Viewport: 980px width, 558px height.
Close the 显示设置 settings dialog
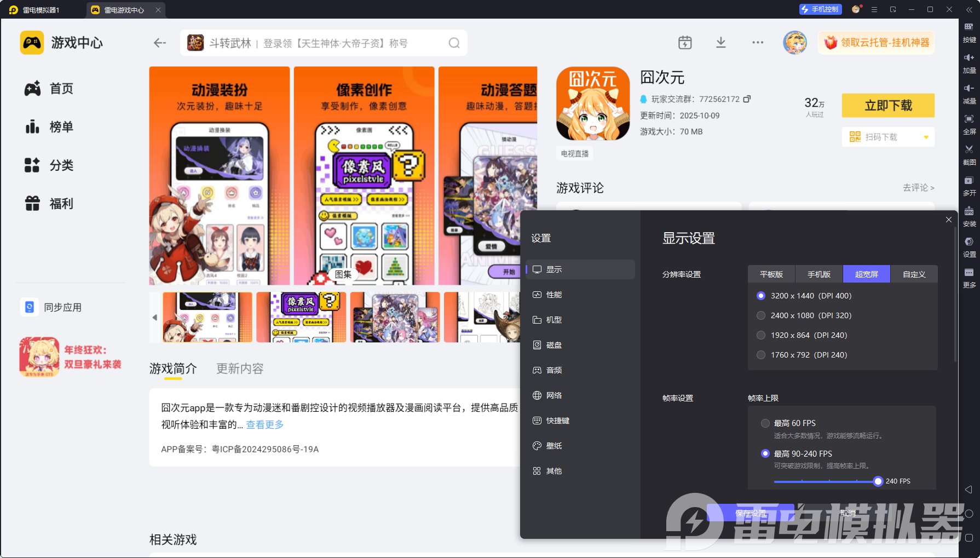949,220
